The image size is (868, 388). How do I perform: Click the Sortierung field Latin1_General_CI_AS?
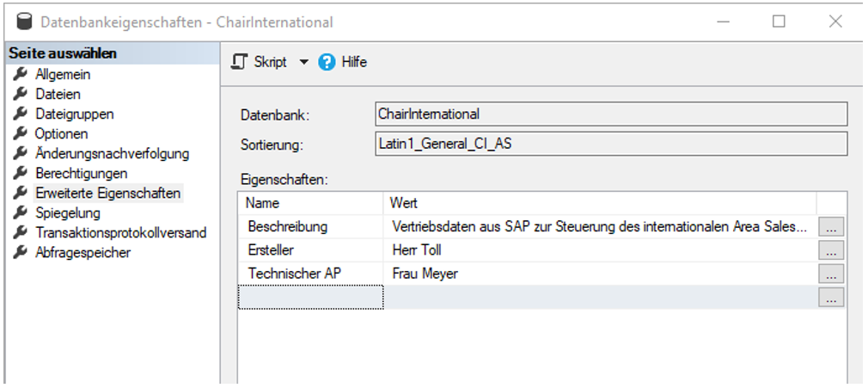tap(611, 145)
